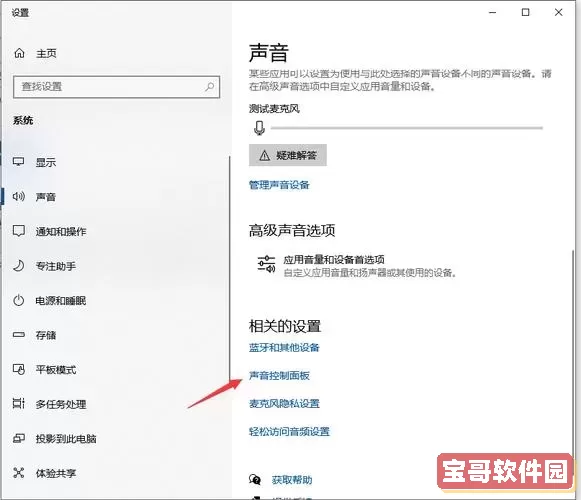The image size is (581, 500).
Task: Click the 疑难解答 button
Action: click(288, 155)
